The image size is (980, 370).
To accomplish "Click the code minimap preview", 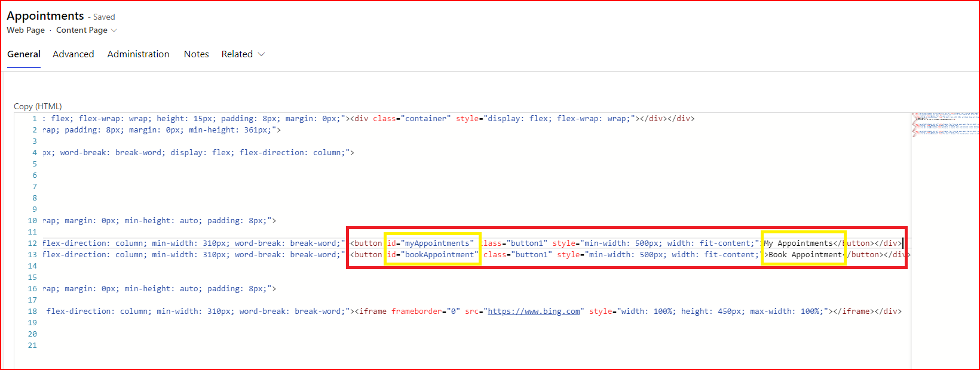I will [945, 124].
